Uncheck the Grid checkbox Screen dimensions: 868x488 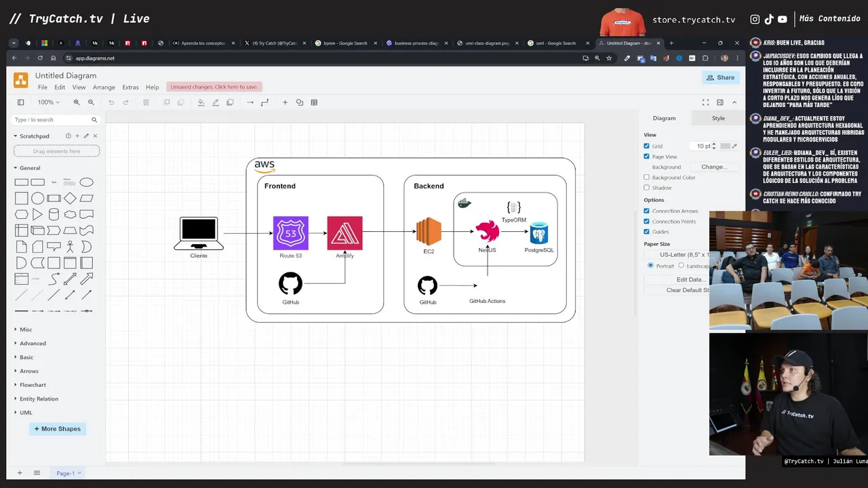[x=646, y=146]
